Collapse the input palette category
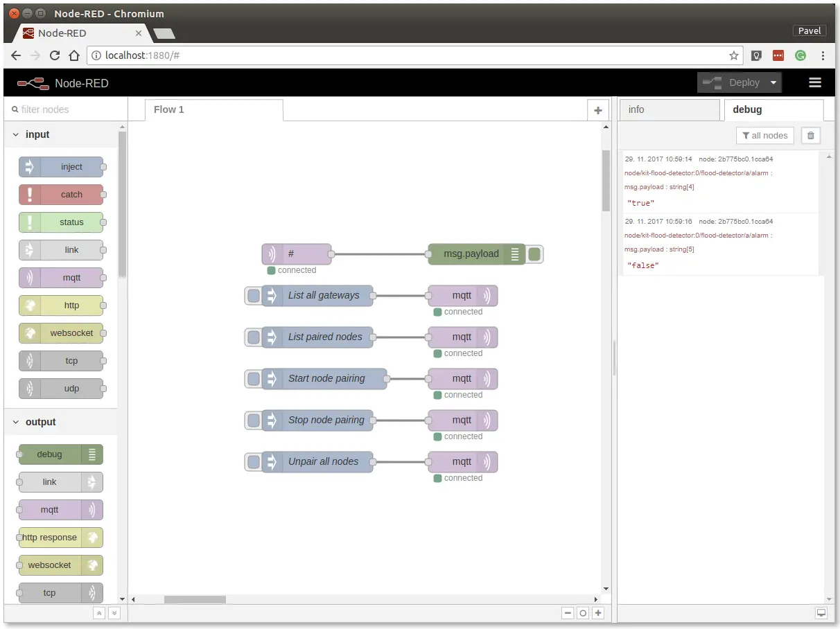This screenshot has width=840, height=629. (61, 134)
